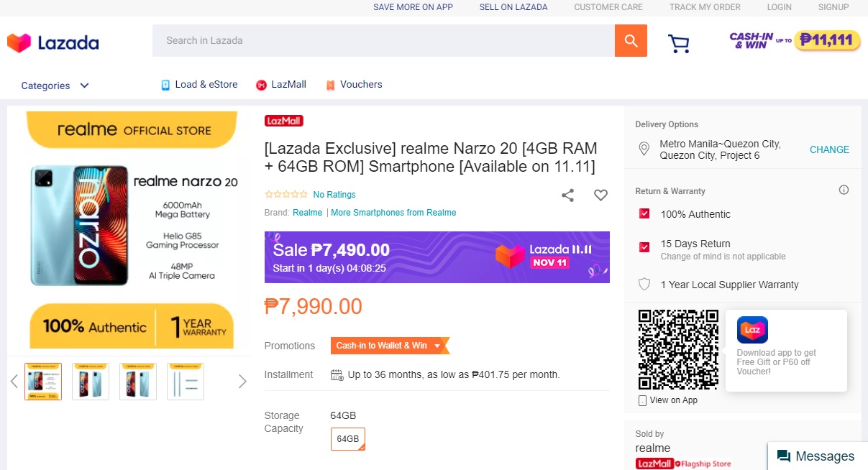Click the red LazMall product badge

(283, 121)
